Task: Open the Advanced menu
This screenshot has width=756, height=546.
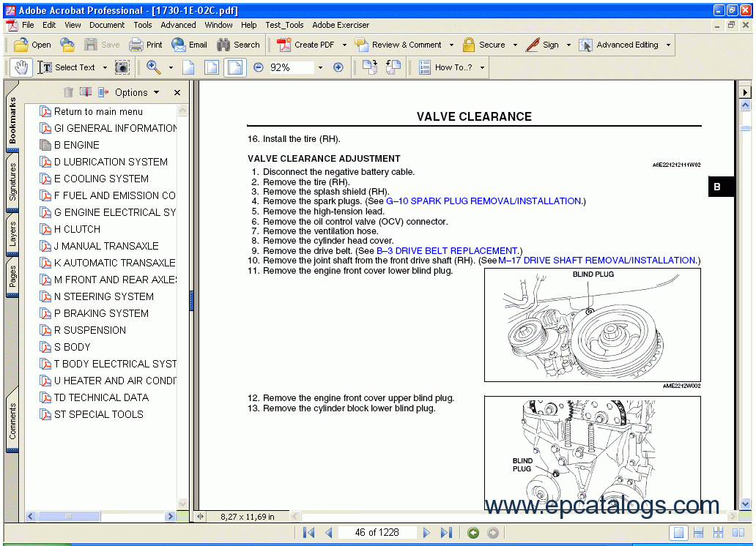Action: click(178, 25)
